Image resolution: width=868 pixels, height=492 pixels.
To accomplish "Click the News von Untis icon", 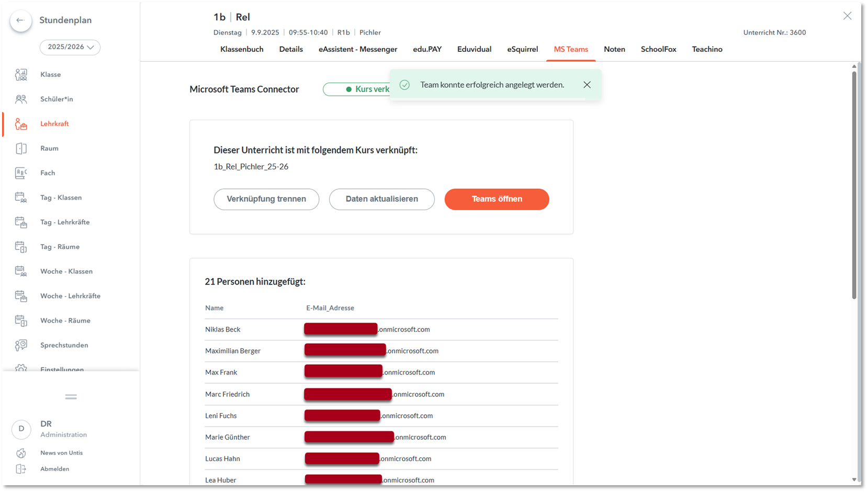I will 21,453.
